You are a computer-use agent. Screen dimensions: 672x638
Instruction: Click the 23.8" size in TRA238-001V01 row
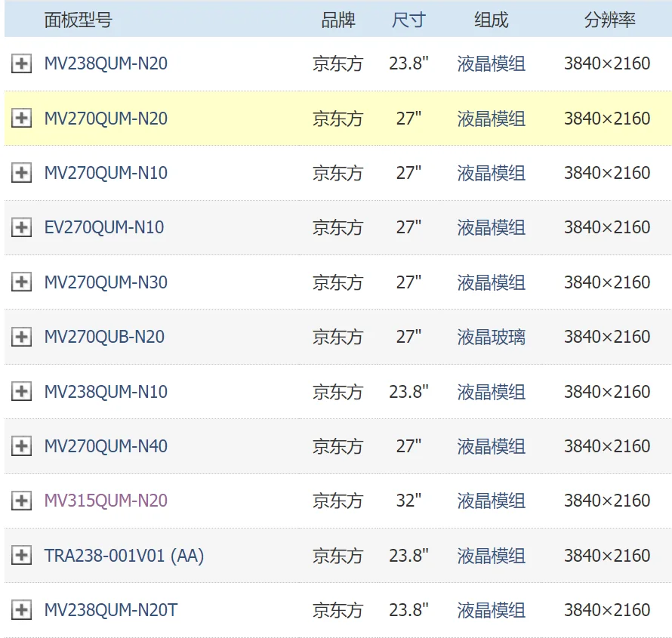click(408, 555)
